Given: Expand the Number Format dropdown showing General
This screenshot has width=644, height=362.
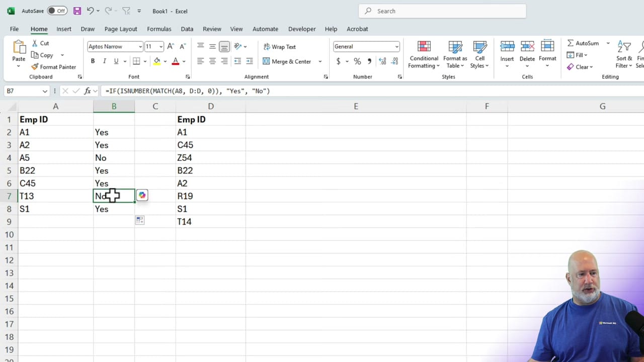Looking at the screenshot, I should 396,46.
